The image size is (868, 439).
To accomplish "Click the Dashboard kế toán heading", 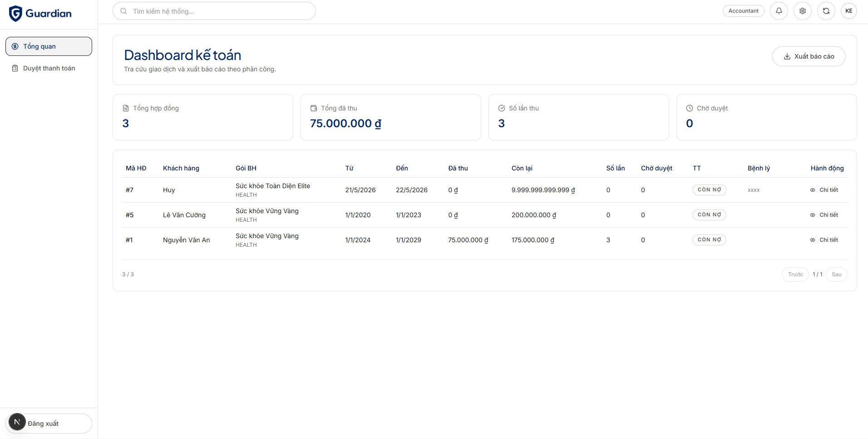I will coord(182,55).
